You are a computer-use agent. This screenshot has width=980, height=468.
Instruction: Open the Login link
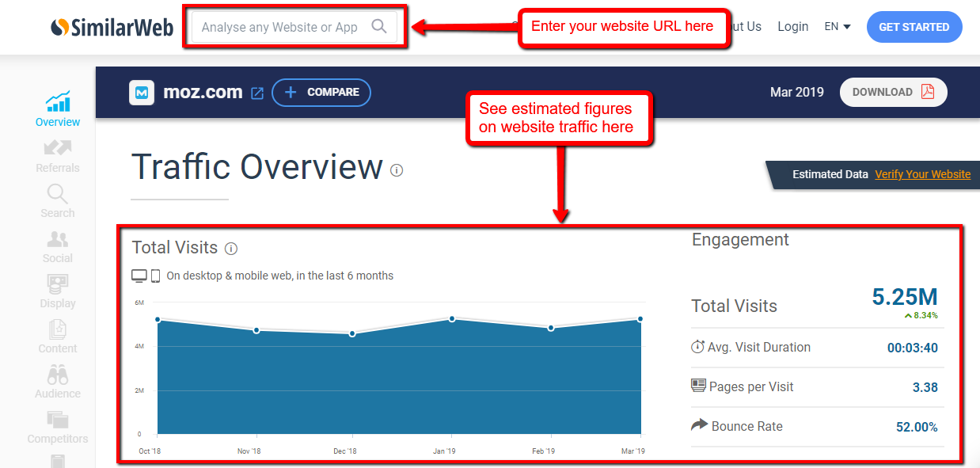tap(792, 26)
